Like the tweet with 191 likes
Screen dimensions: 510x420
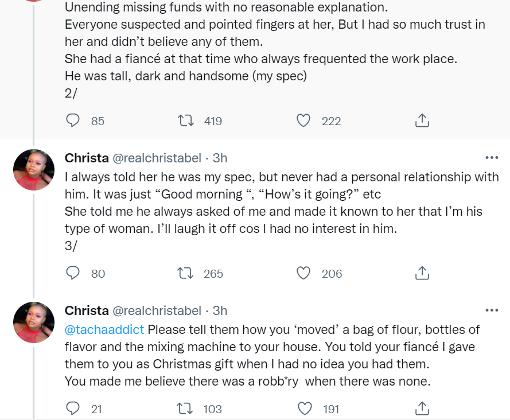[x=303, y=409]
